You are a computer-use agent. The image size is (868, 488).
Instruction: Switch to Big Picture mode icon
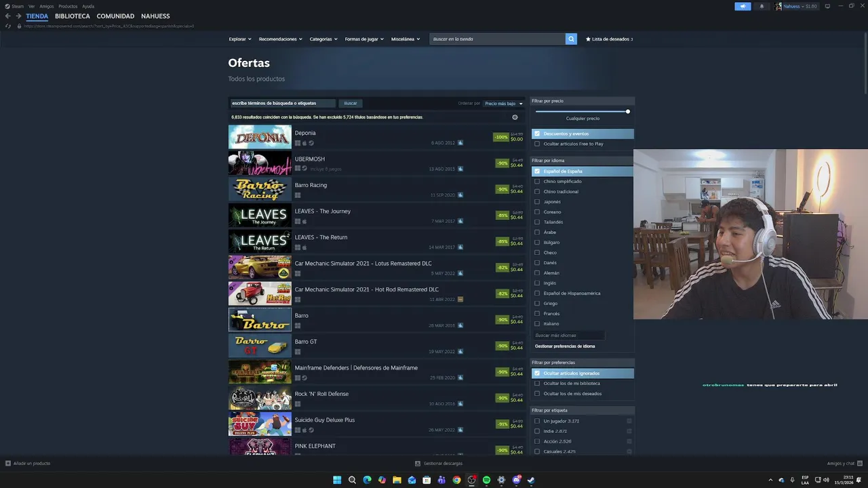point(827,6)
